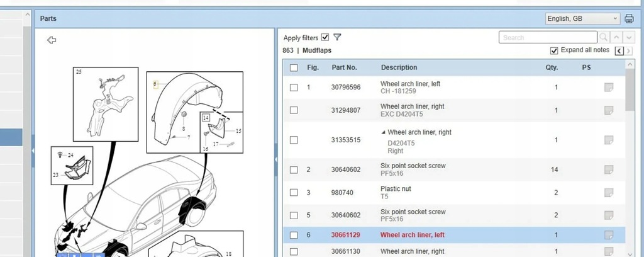Go to next section with right chevron

pos(628,50)
